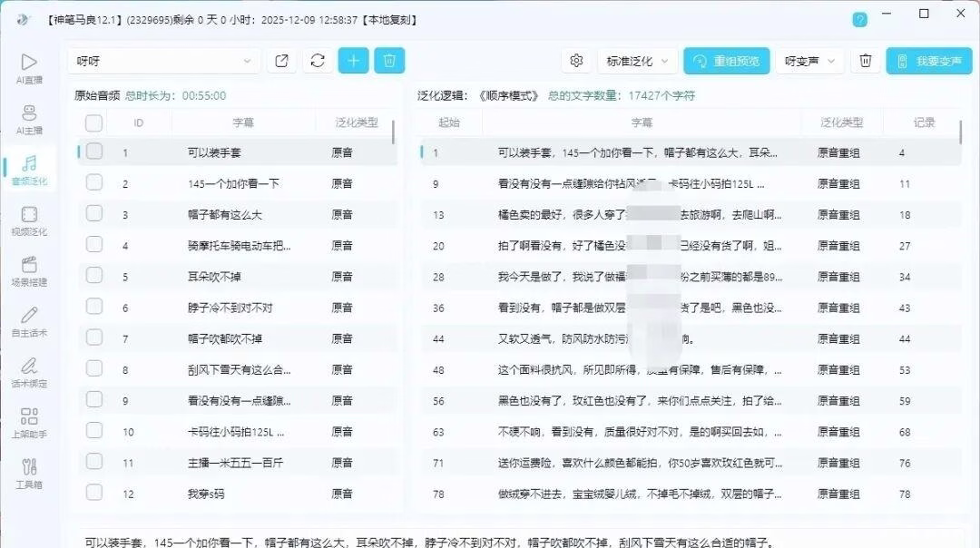Open the 场景搭建 sidebar section
The image size is (980, 548).
point(29,270)
